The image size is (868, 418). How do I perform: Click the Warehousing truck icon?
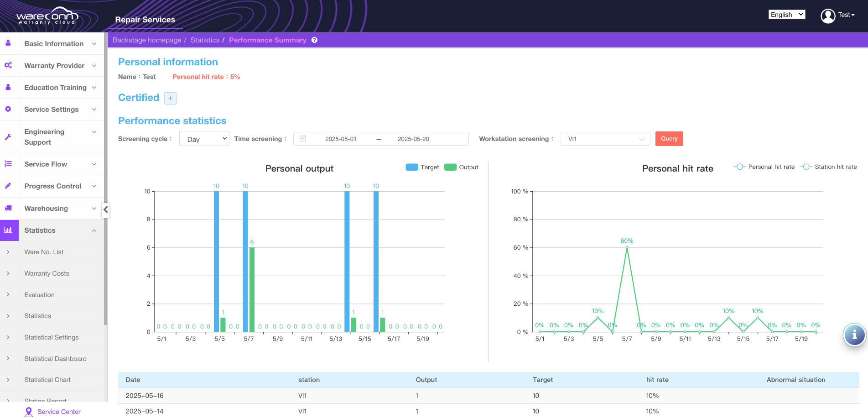point(8,208)
